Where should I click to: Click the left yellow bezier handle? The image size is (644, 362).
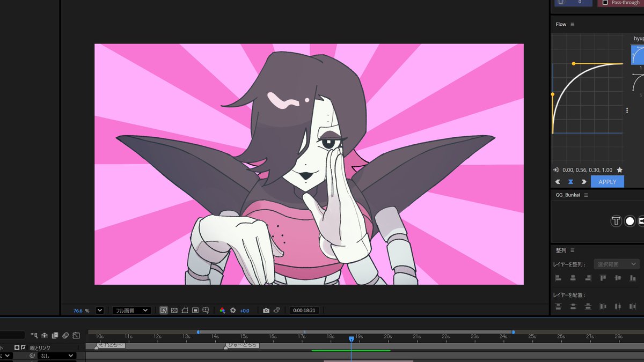coord(553,94)
